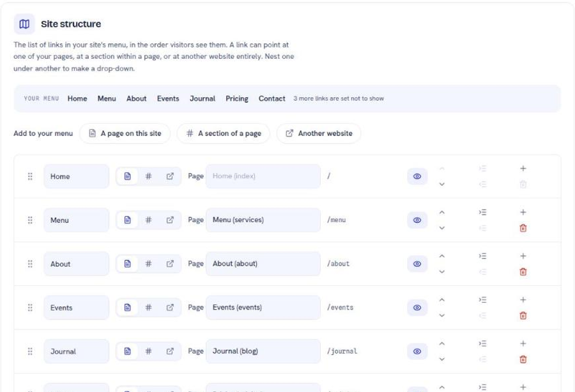Open the Home (index) page dropdown
Screen dimensions: 575x392
(263, 176)
